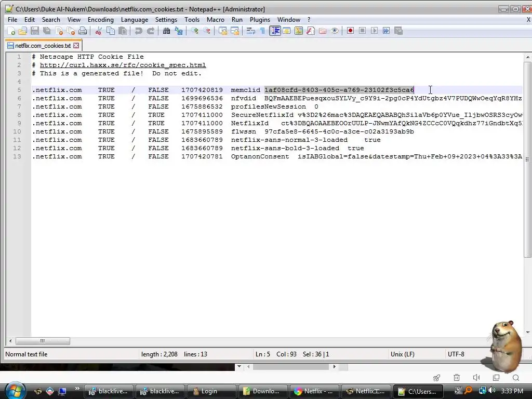The height and width of the screenshot is (399, 532).
Task: Open the Plugins menu
Action: (x=260, y=20)
